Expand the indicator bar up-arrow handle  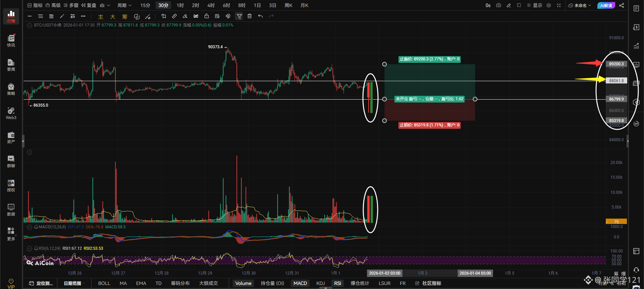pos(325,288)
